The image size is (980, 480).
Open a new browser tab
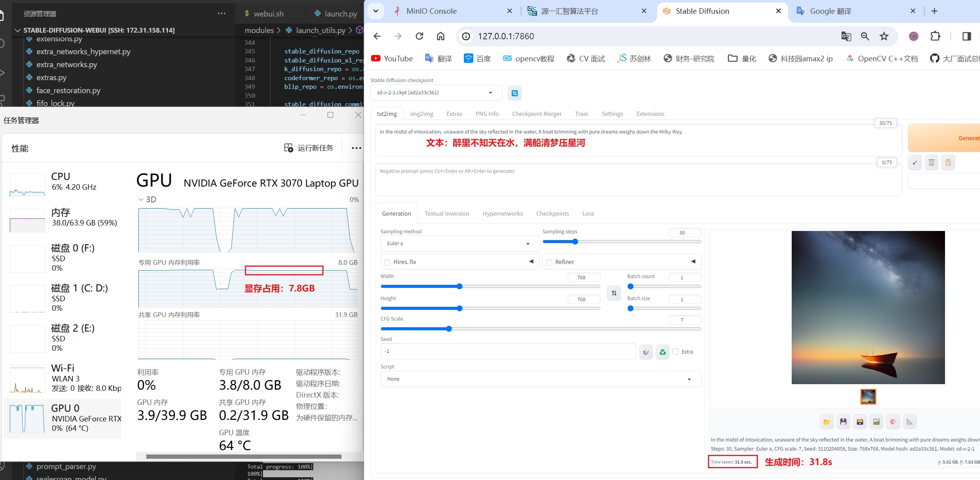[x=934, y=11]
